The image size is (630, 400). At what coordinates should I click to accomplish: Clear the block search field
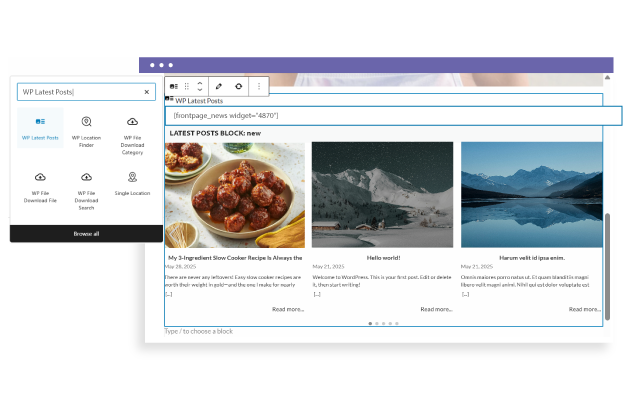click(x=146, y=92)
